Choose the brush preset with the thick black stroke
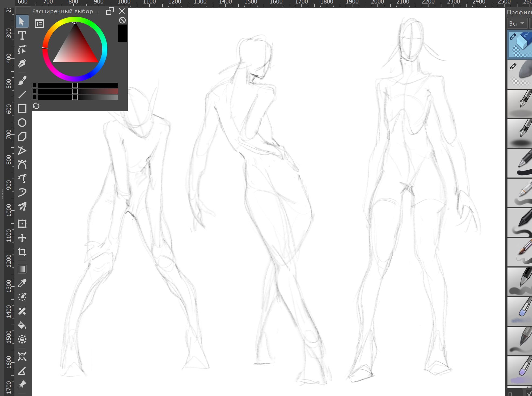The height and width of the screenshot is (396, 532). (x=520, y=163)
